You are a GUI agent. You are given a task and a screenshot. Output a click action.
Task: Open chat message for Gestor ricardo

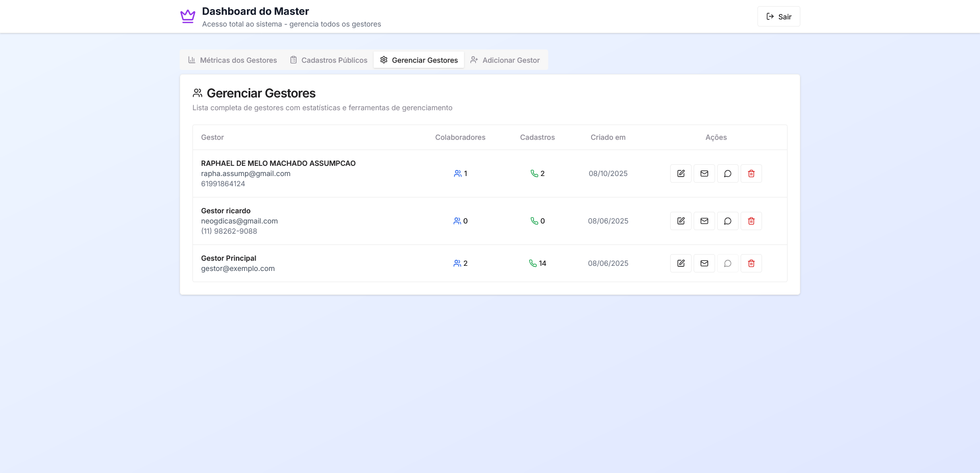pos(727,221)
